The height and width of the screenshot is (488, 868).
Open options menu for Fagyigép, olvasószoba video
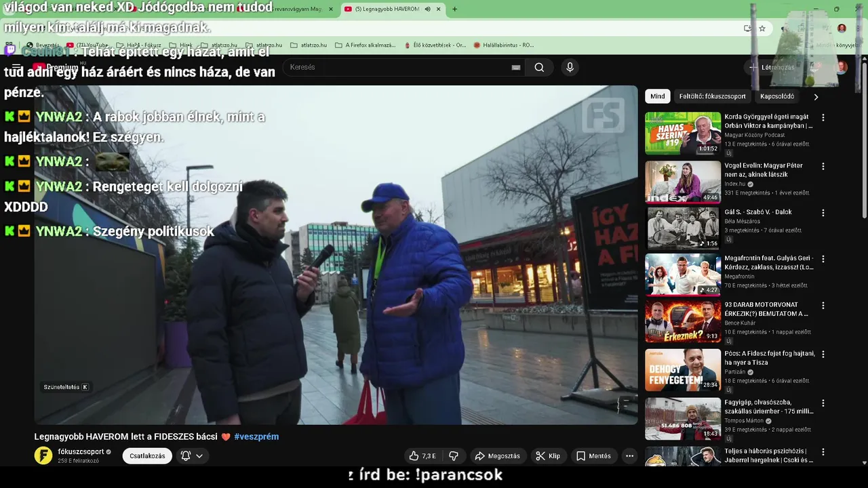(x=823, y=403)
